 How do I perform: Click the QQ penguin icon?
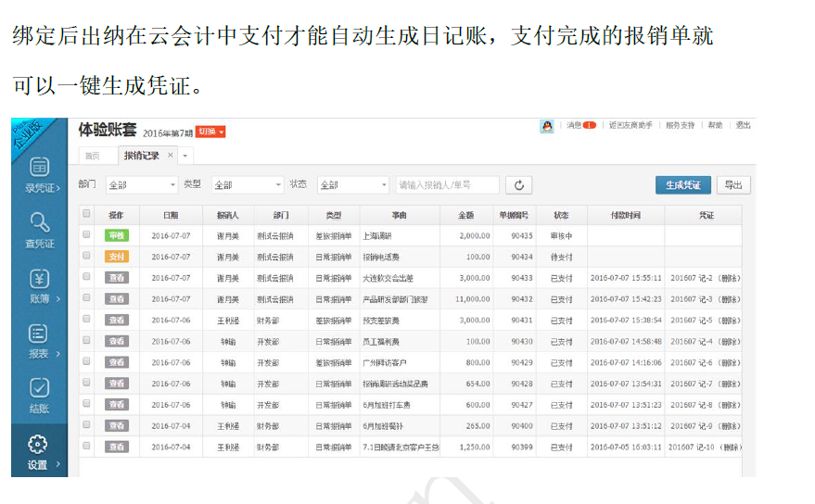point(547,126)
